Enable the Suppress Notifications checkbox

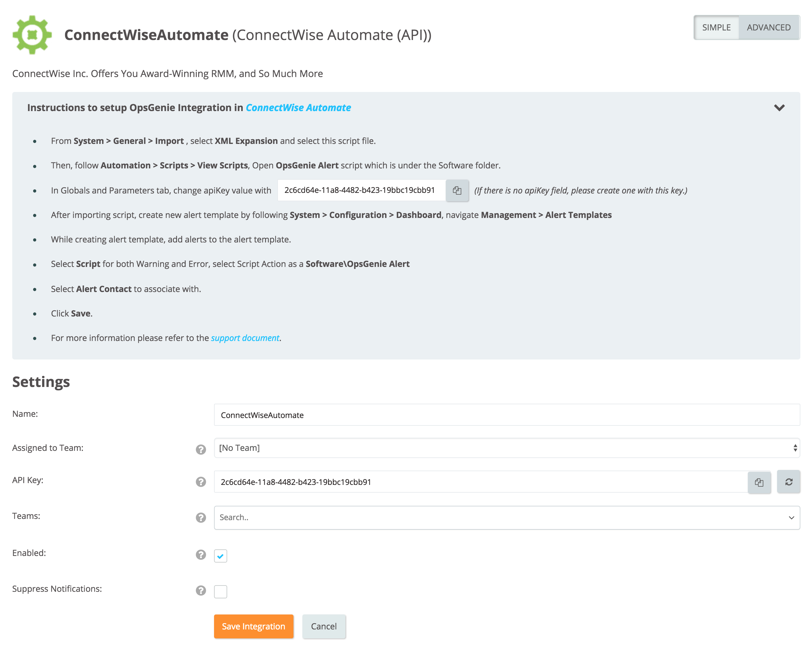click(220, 591)
